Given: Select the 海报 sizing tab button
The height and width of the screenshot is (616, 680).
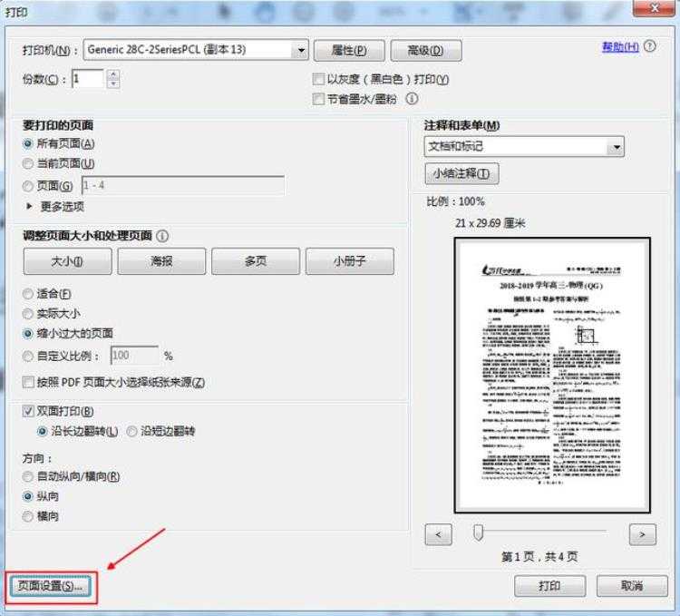Looking at the screenshot, I should [161, 261].
